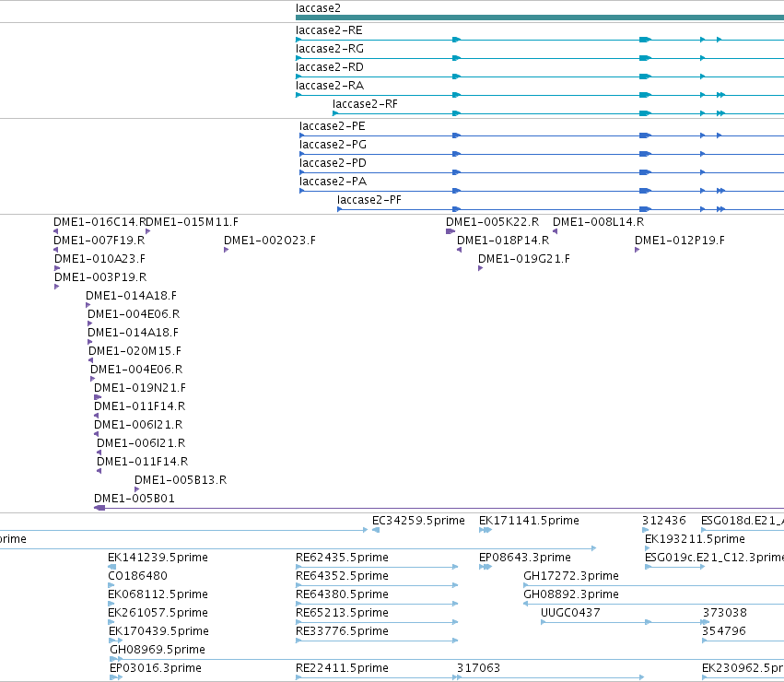Click the EK141239.5prime EST label
The image size is (784, 682).
158,558
